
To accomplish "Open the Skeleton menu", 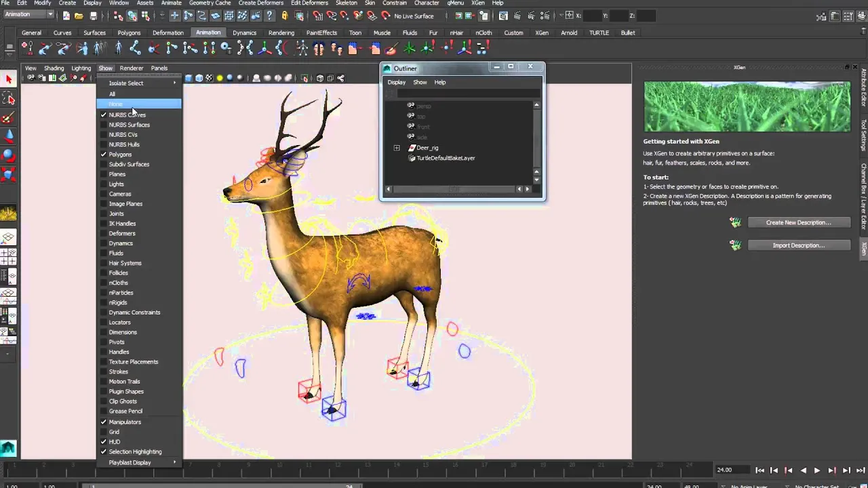I will tap(347, 3).
